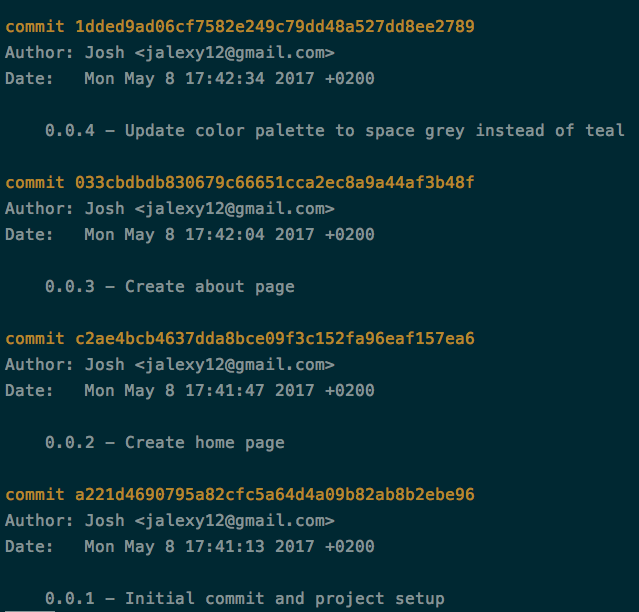Click the commit hash starting with a221d469

275,494
